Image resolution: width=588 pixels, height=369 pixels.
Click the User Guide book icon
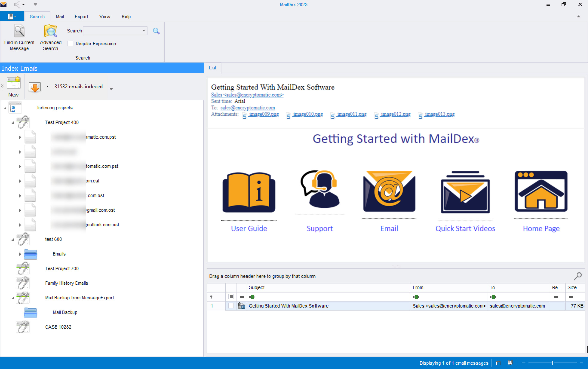(x=249, y=192)
